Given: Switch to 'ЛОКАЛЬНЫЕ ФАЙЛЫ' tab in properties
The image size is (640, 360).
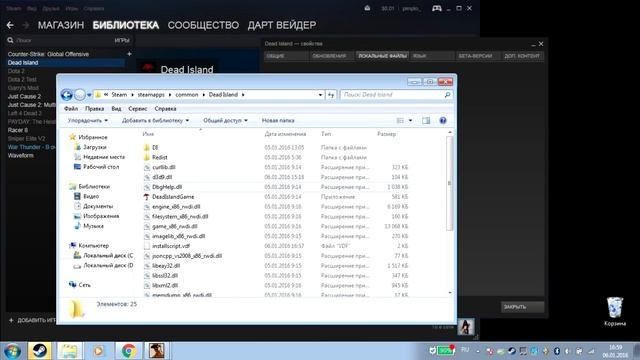Looking at the screenshot, I should pyautogui.click(x=382, y=56).
